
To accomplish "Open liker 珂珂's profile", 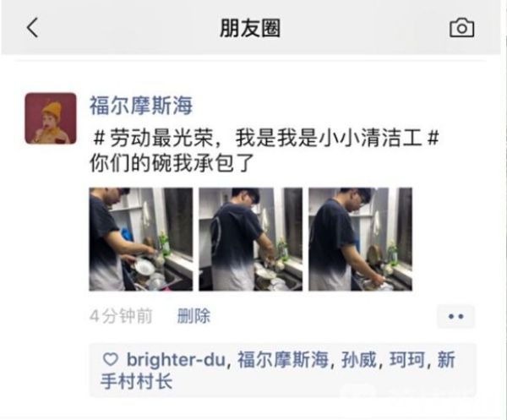I will (407, 359).
